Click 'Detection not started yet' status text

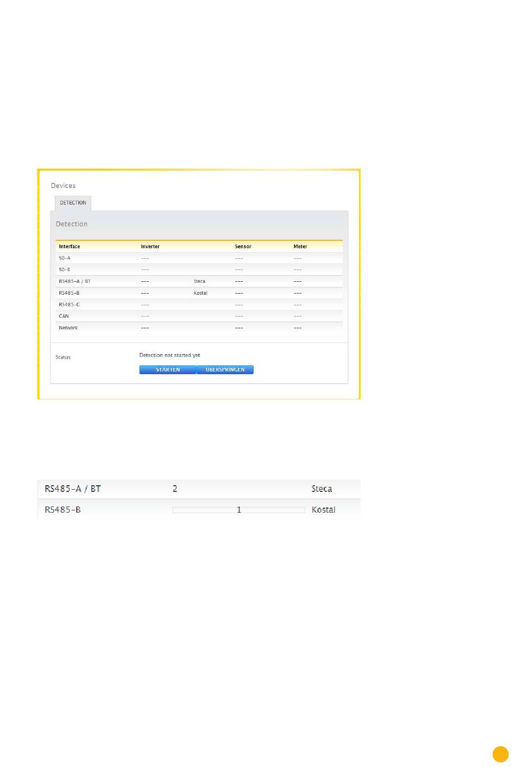[x=170, y=355]
